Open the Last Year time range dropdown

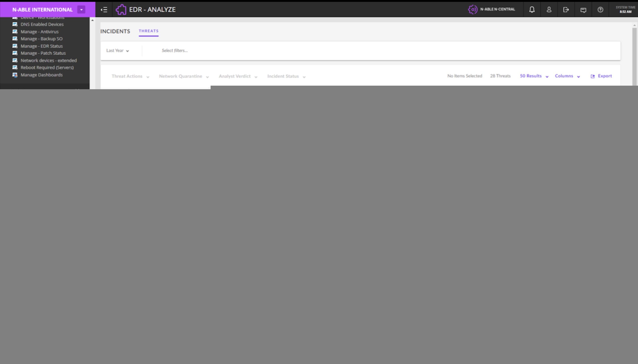coord(118,50)
